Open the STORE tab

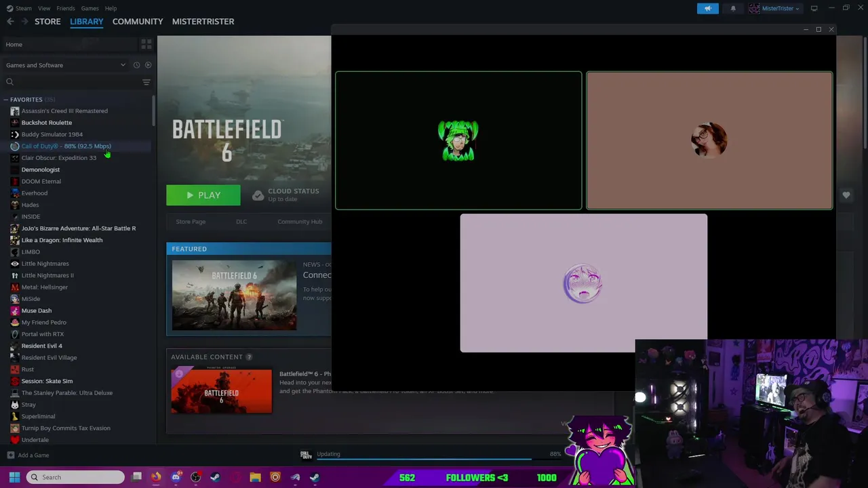pyautogui.click(x=47, y=22)
